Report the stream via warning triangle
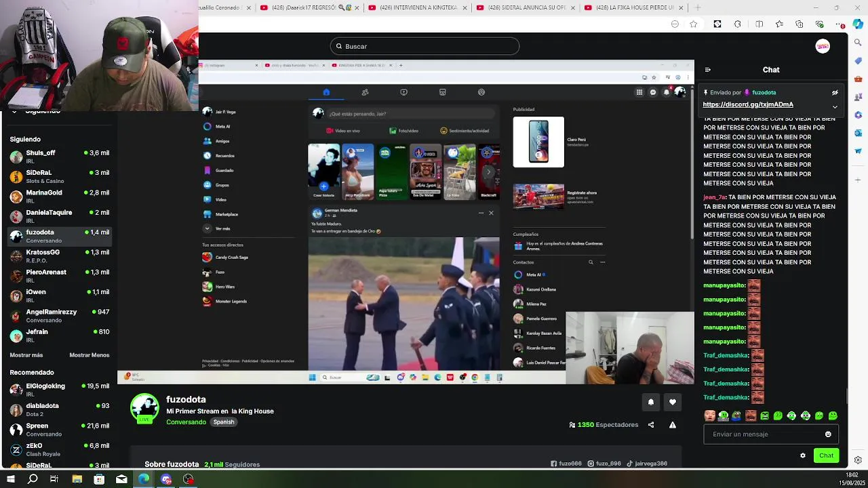 point(673,425)
